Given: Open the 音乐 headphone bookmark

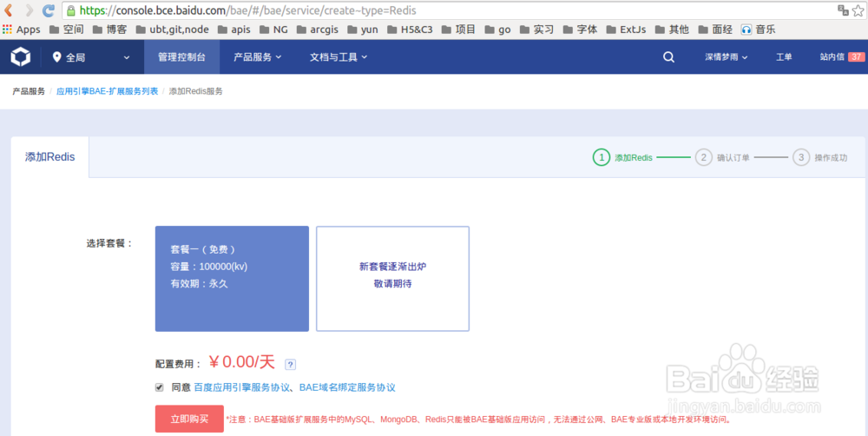Looking at the screenshot, I should pyautogui.click(x=758, y=30).
